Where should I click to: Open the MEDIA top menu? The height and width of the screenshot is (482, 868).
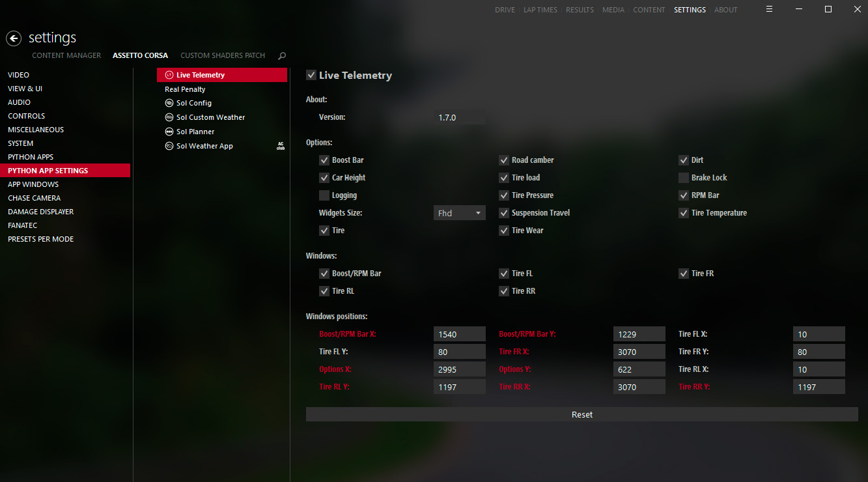pyautogui.click(x=613, y=10)
